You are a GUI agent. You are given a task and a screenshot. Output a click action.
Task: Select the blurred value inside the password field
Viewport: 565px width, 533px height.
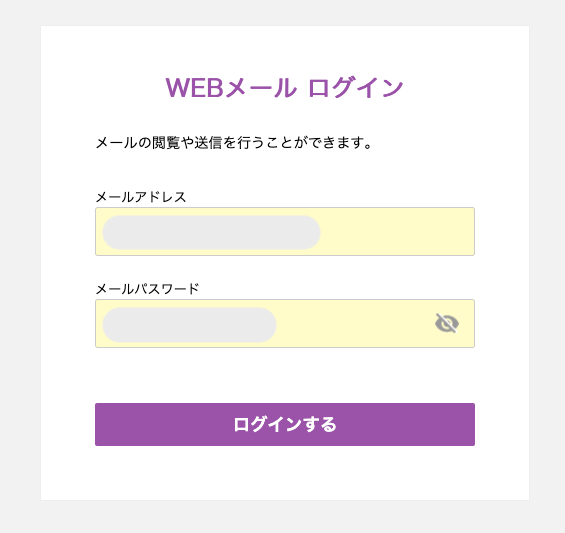click(x=190, y=324)
